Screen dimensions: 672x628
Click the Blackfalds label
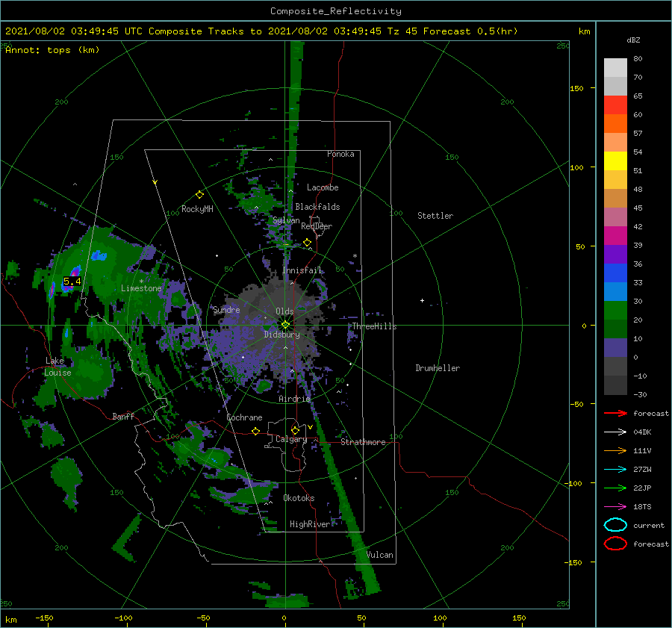coord(317,207)
